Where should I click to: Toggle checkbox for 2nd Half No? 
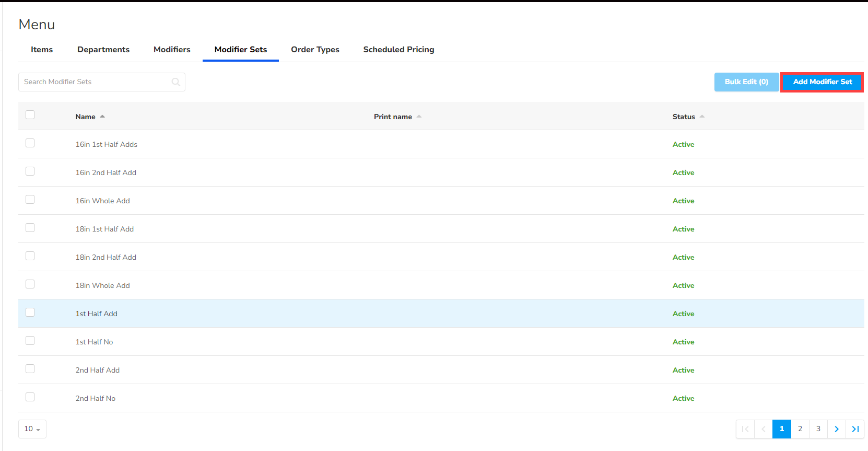(x=30, y=397)
